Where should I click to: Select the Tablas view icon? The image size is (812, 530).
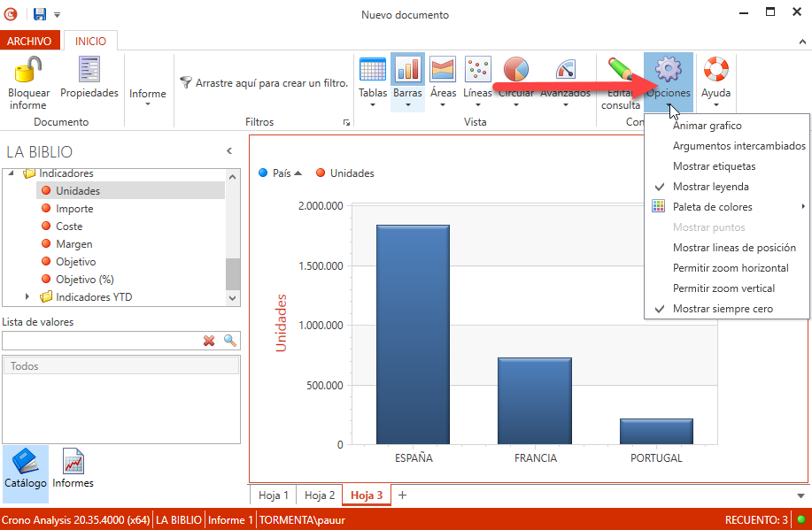pyautogui.click(x=373, y=69)
